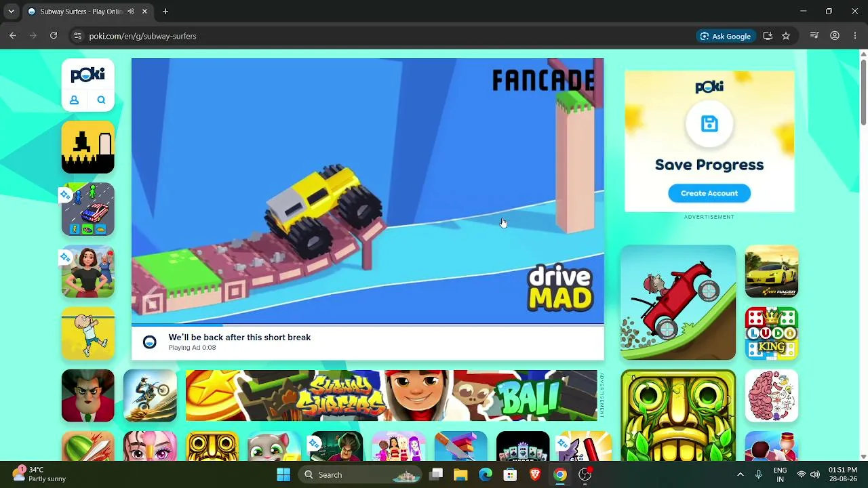Viewport: 868px width, 488px height.
Task: Click the page address bar URL
Action: pos(142,36)
